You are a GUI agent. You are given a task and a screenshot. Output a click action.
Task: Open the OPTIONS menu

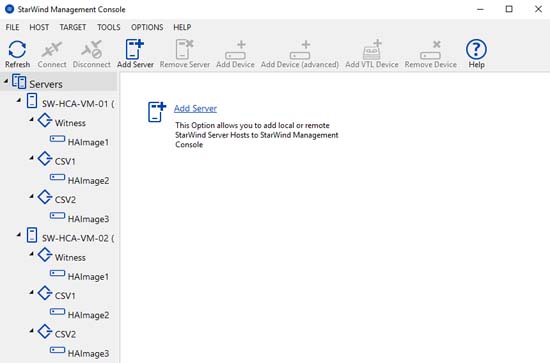point(147,27)
